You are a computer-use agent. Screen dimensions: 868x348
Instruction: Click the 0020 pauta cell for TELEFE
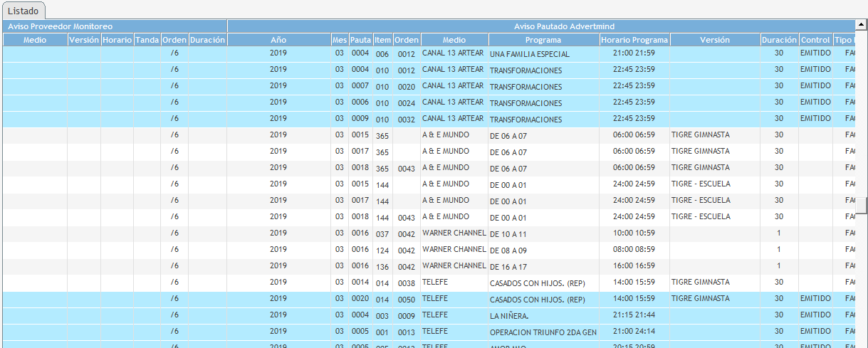point(360,298)
